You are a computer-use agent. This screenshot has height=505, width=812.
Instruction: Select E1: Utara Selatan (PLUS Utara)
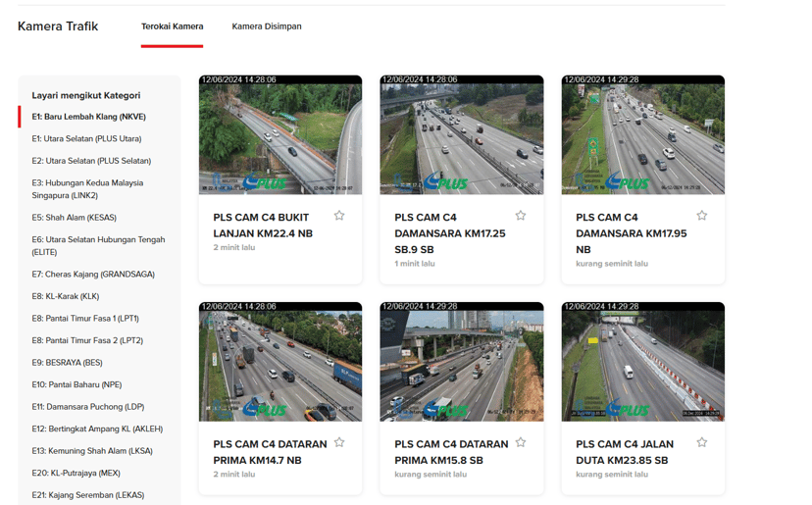86,139
